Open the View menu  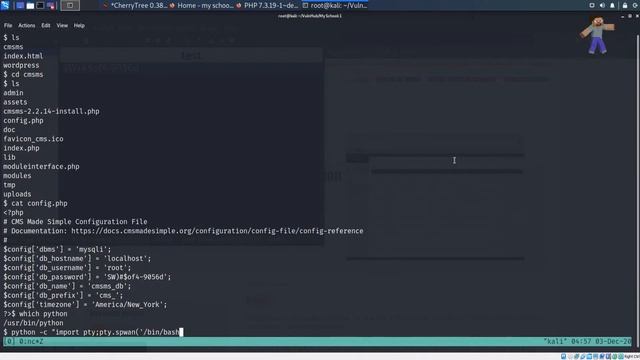(x=62, y=25)
